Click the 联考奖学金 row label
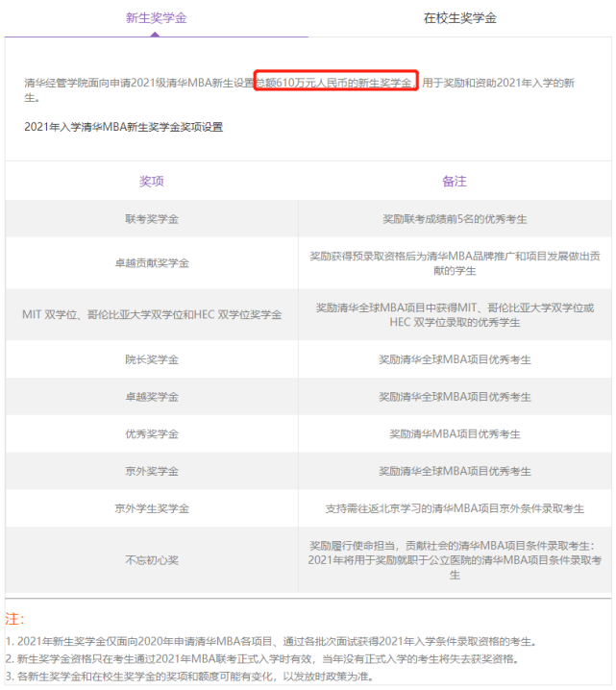 pyautogui.click(x=152, y=219)
